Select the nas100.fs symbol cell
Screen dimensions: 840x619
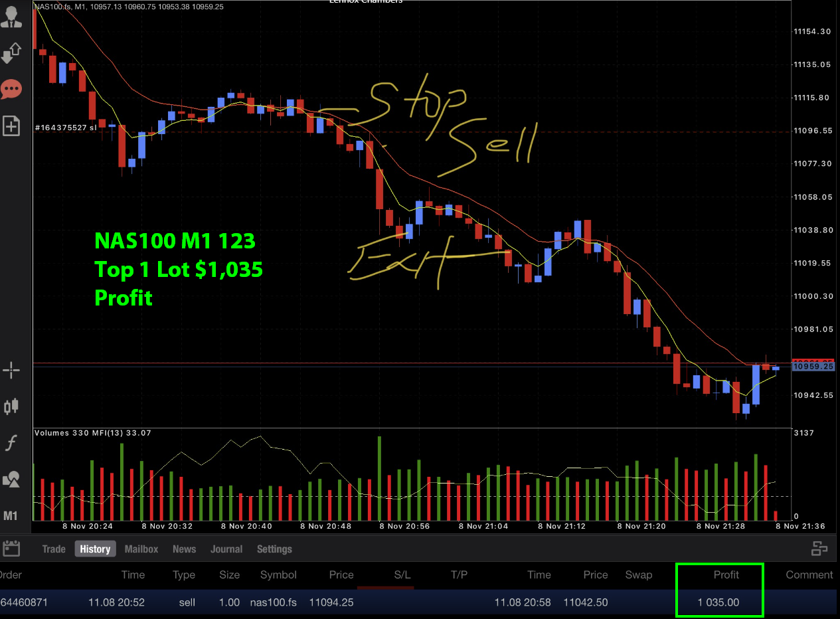pyautogui.click(x=273, y=603)
